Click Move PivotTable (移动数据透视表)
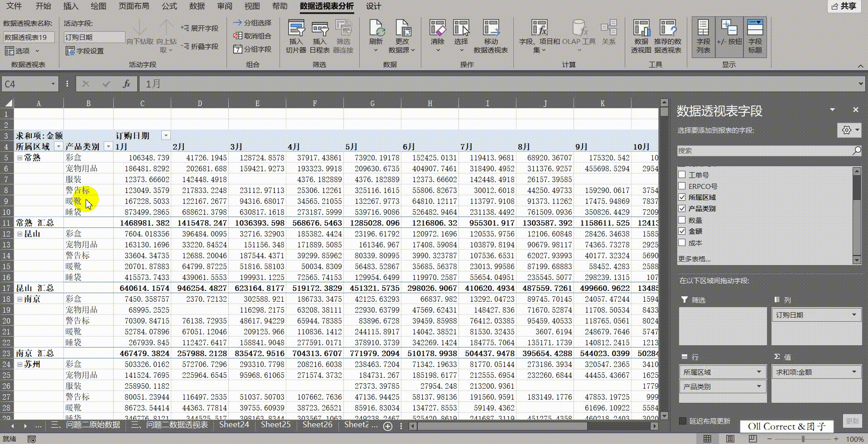Screen dimensions: 868x444 pyautogui.click(x=491, y=36)
